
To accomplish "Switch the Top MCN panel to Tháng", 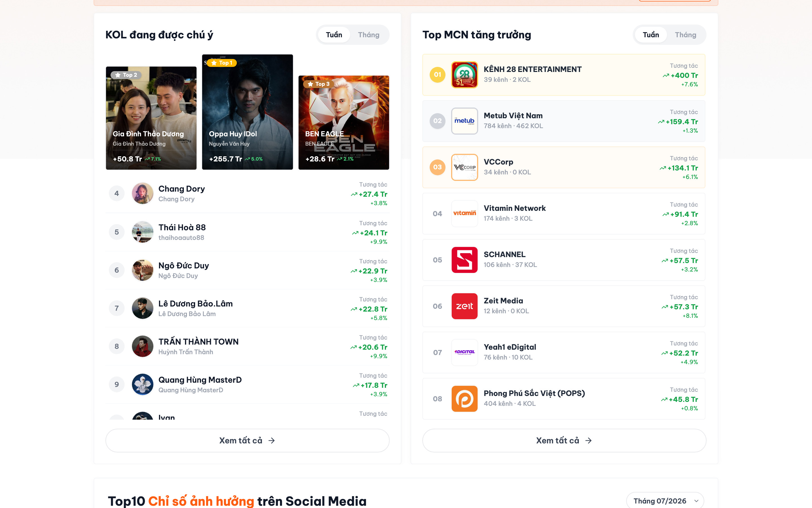I will (685, 35).
